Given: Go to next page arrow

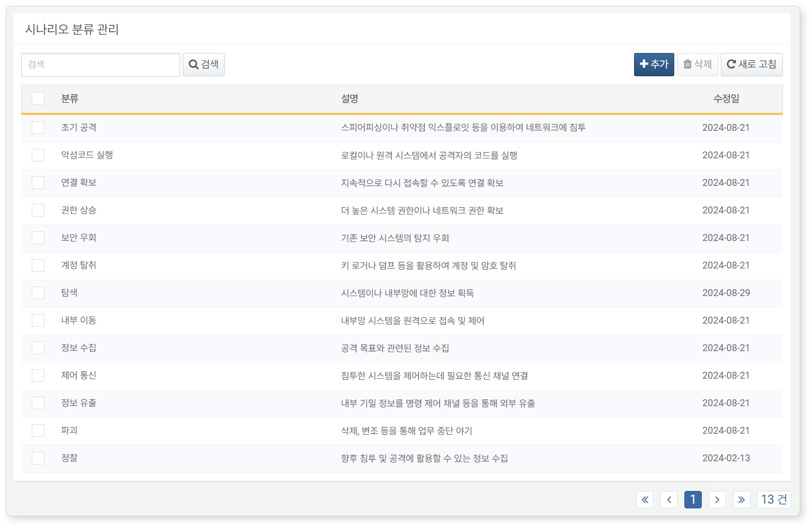Looking at the screenshot, I should pos(717,499).
